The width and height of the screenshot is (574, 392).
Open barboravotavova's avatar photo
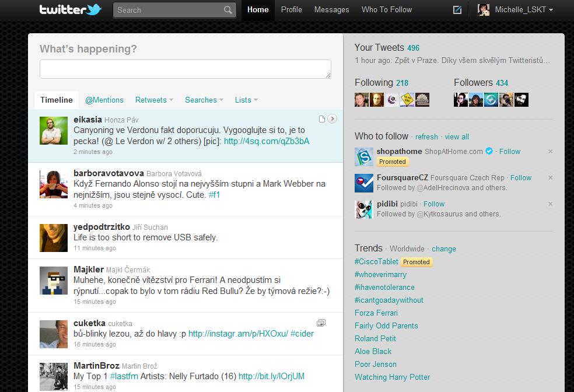54,184
